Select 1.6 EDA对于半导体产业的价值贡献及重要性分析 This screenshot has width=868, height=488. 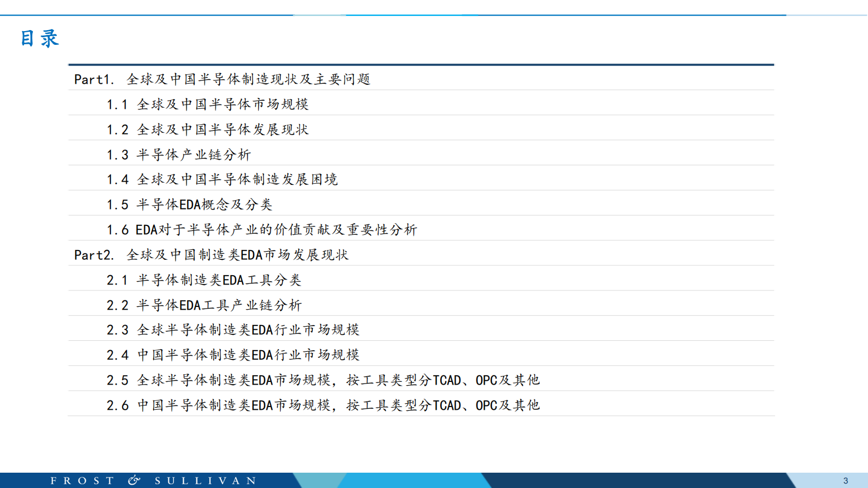click(261, 230)
